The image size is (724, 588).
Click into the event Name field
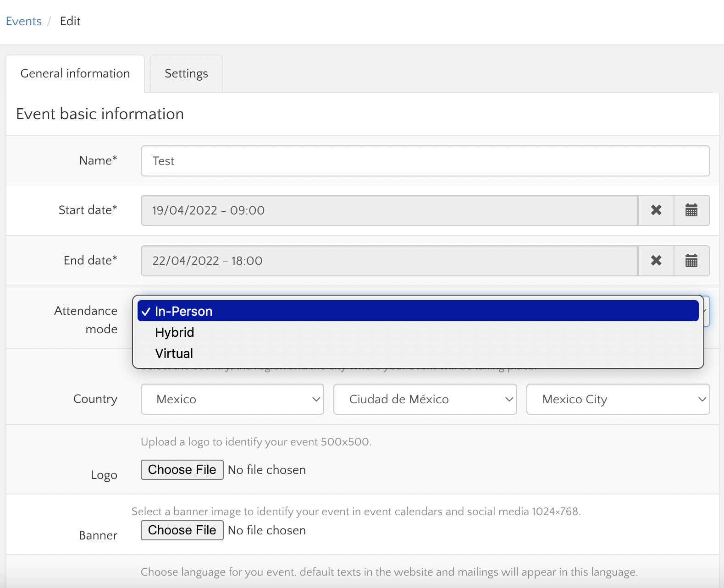pyautogui.click(x=425, y=161)
